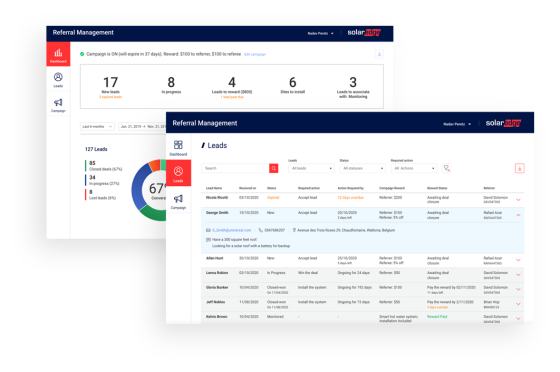The width and height of the screenshot is (560, 372).
Task: Open the Last 6 months period dropdown
Action: [97, 126]
